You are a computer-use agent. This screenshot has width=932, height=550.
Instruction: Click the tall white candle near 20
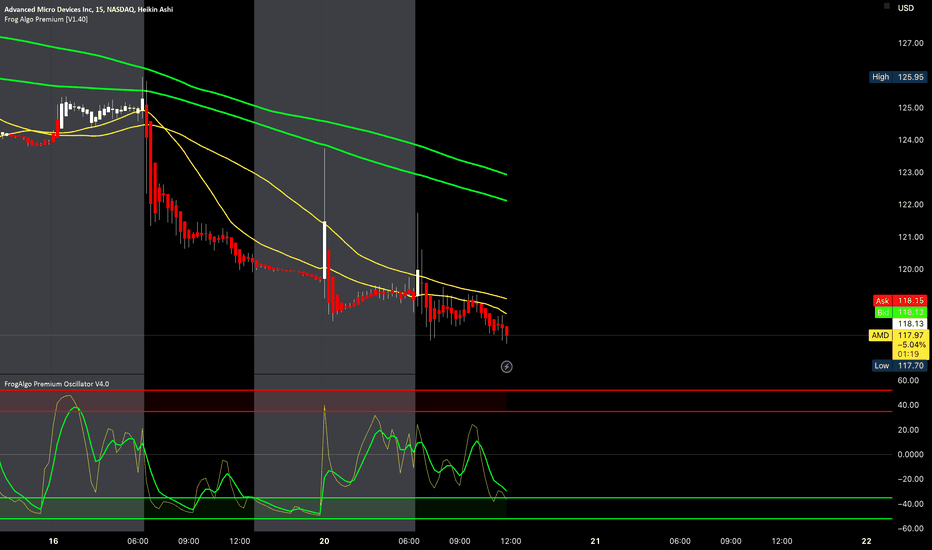325,250
